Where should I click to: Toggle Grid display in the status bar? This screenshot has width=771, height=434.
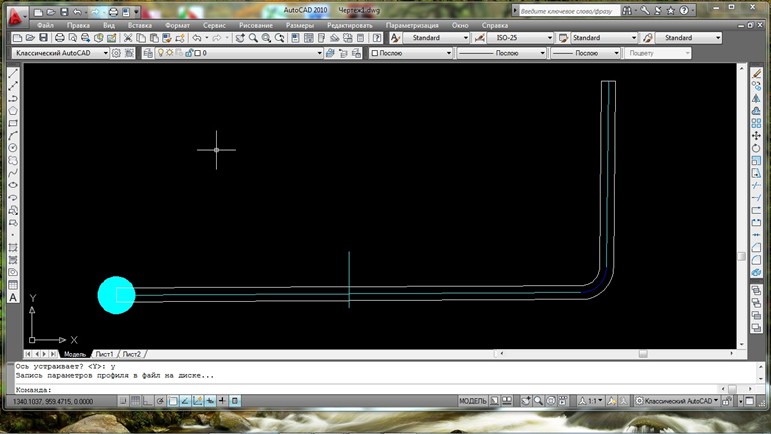(135, 401)
